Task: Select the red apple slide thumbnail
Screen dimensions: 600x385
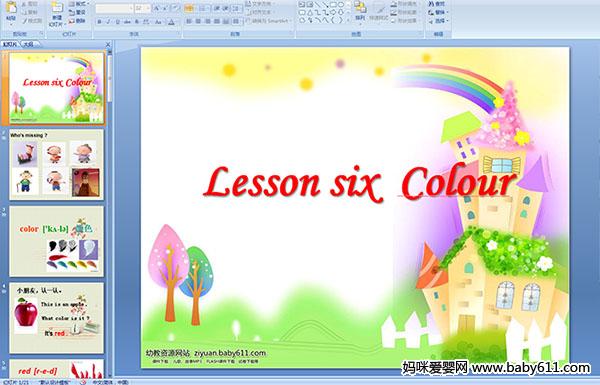Action: [56, 318]
